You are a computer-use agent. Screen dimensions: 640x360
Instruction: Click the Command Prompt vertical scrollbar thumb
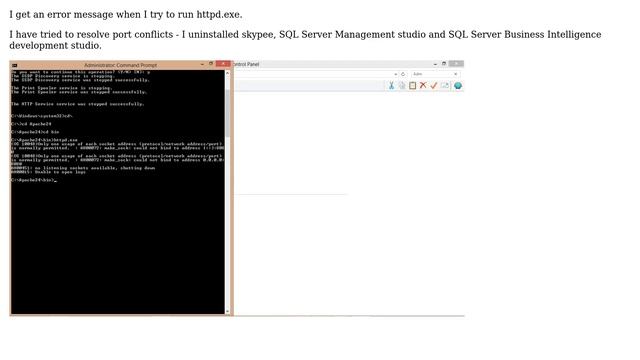tap(227, 113)
